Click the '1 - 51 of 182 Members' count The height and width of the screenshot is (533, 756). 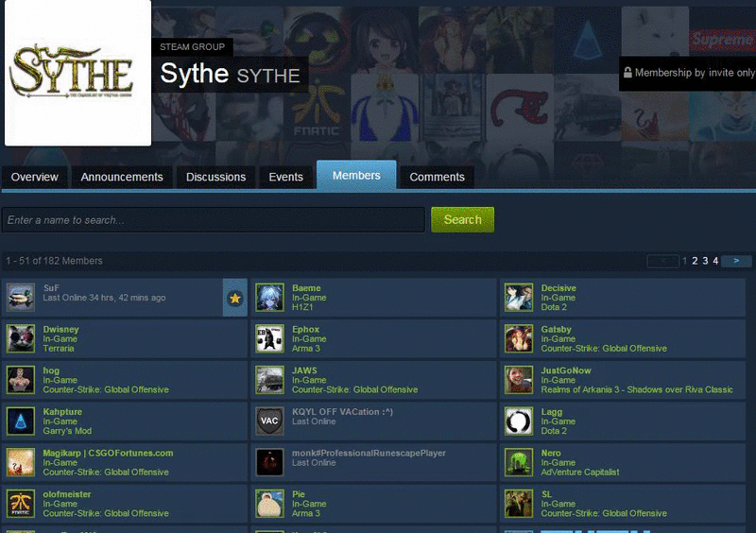[54, 261]
